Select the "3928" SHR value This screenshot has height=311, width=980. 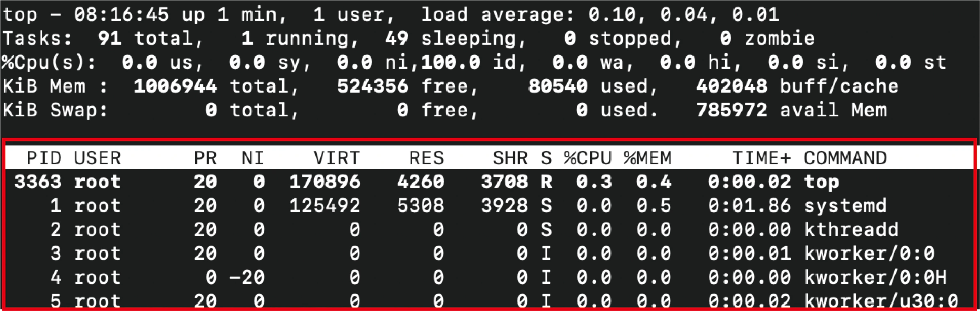504,205
